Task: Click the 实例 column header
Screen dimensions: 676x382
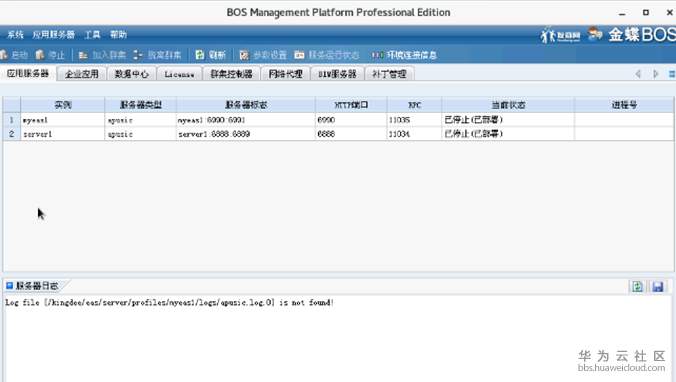Action: (63, 105)
